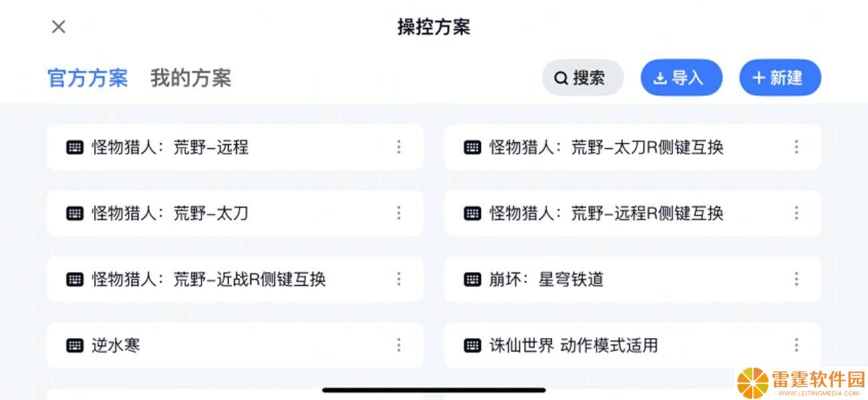Click the 新建 create button
Screen dimensions: 868x400
[x=780, y=77]
